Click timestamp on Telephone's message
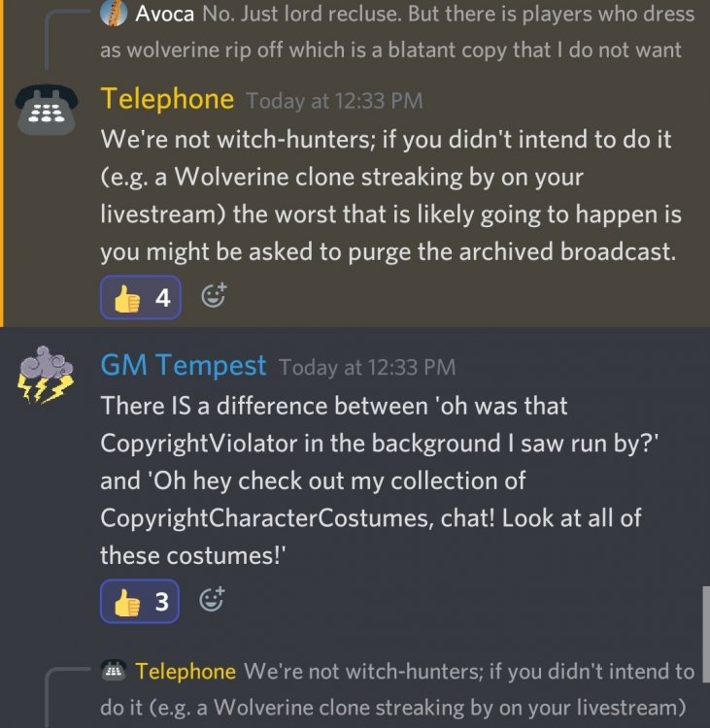The height and width of the screenshot is (728, 710). (334, 101)
